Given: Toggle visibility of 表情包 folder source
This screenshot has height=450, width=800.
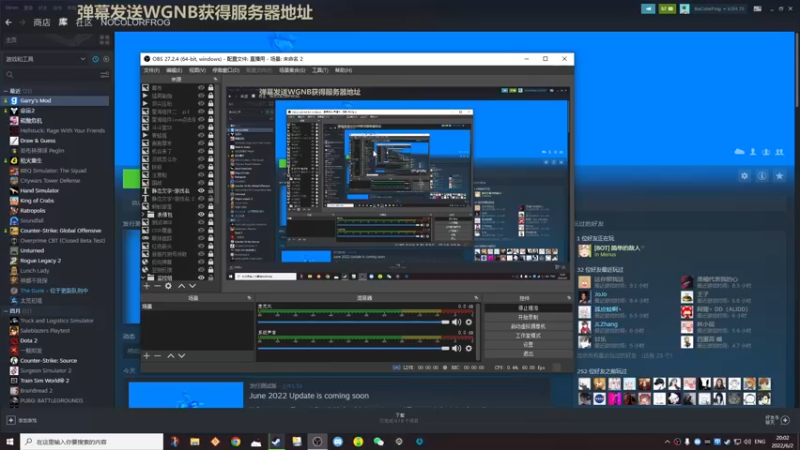Looking at the screenshot, I should click(x=201, y=215).
